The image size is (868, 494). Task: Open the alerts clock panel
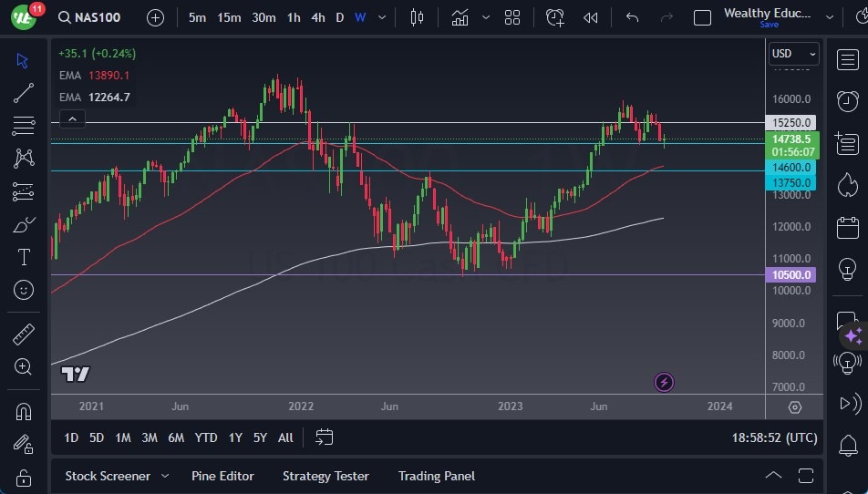click(847, 100)
